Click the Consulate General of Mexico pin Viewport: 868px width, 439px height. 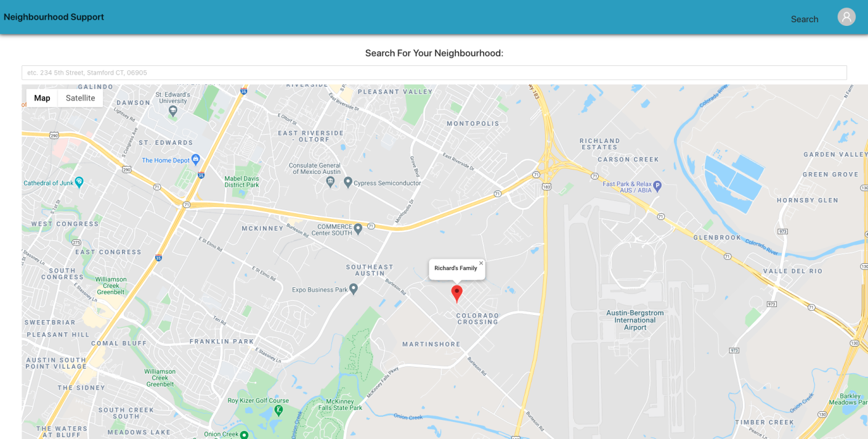click(330, 182)
